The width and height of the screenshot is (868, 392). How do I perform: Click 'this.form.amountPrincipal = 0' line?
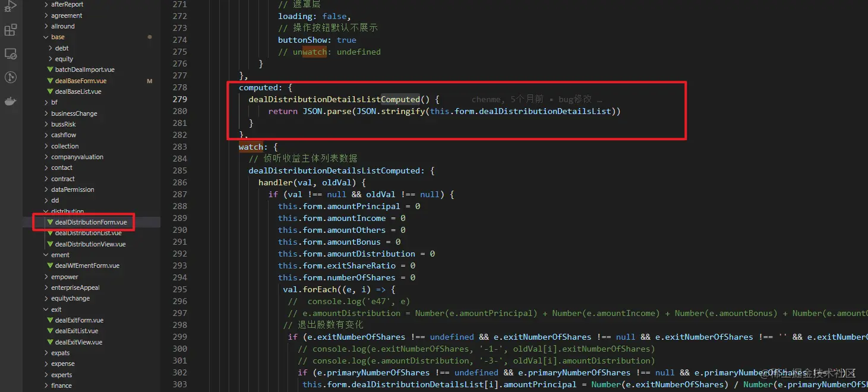(x=349, y=206)
